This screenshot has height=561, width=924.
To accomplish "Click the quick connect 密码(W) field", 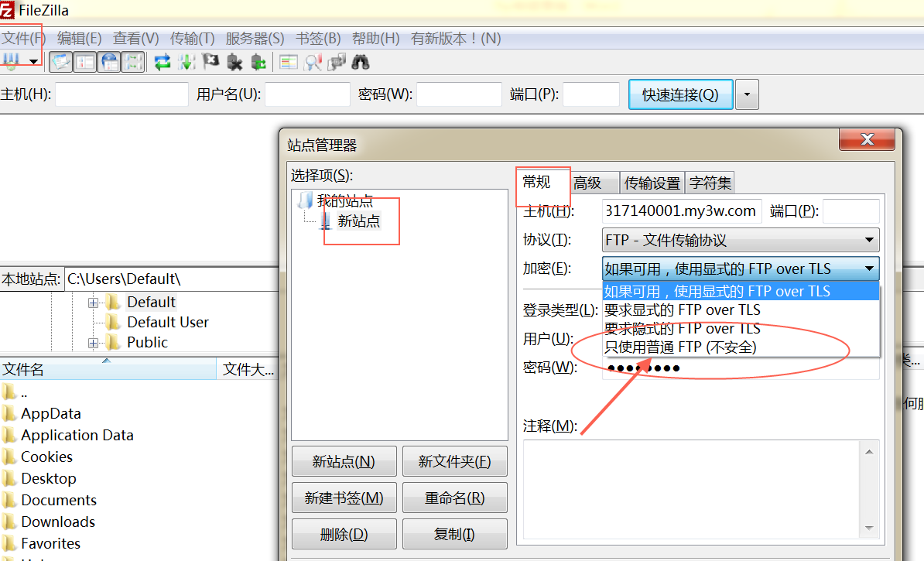I will pyautogui.click(x=459, y=94).
